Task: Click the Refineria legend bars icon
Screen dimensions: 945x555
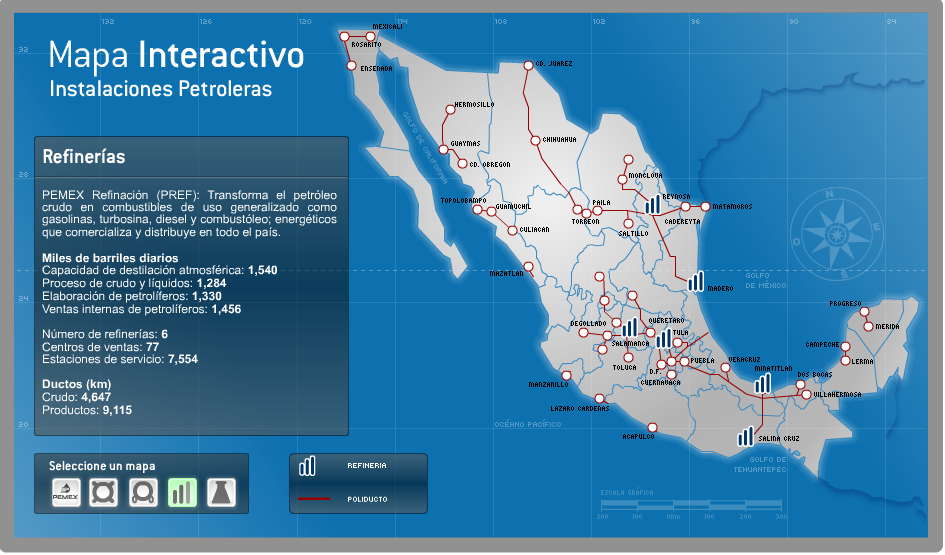Action: pyautogui.click(x=307, y=466)
